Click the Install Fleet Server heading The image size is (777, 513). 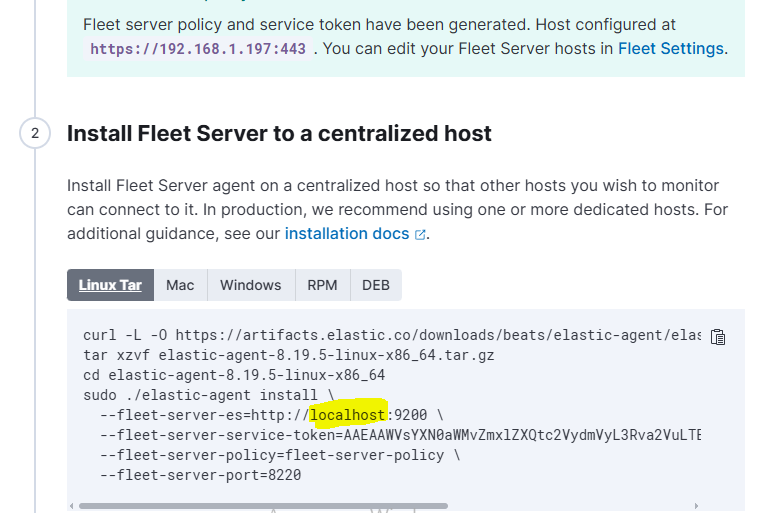click(279, 133)
